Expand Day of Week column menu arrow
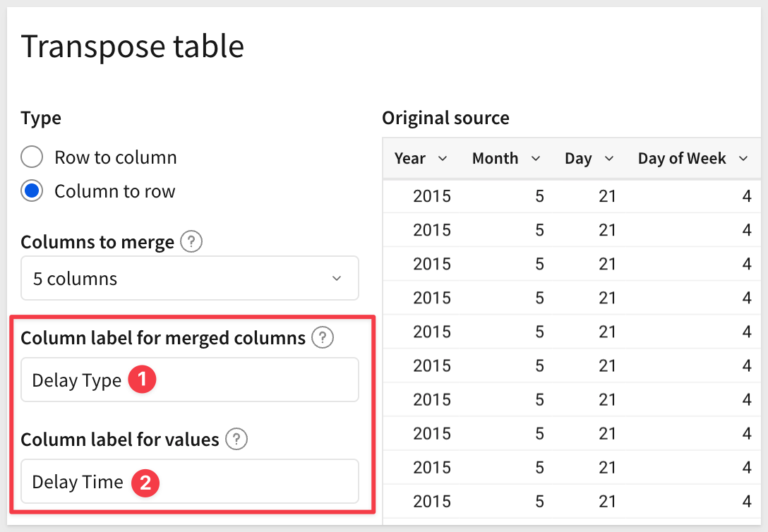This screenshot has width=768, height=532. (743, 159)
